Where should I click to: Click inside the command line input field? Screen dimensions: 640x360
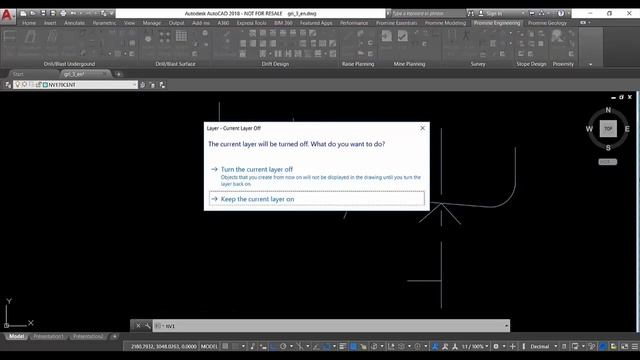(331, 326)
